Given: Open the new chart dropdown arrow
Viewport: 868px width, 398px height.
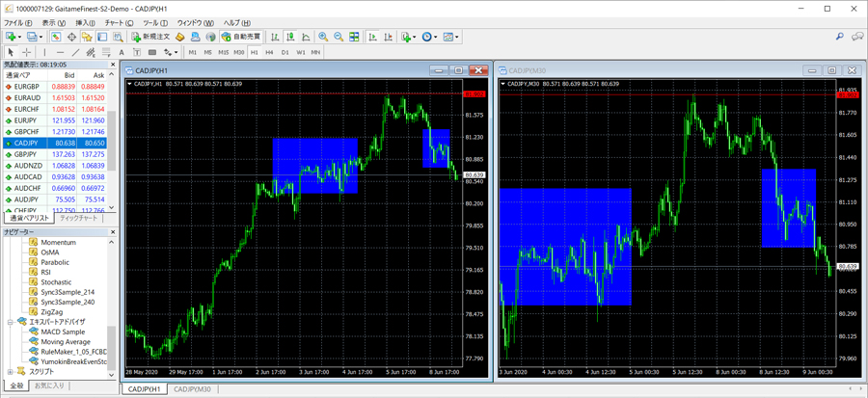Looking at the screenshot, I should [x=20, y=37].
